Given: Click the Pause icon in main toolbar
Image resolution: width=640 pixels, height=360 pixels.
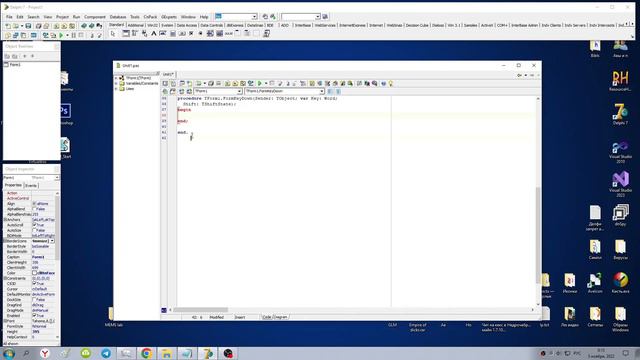Looking at the screenshot, I should [73, 36].
